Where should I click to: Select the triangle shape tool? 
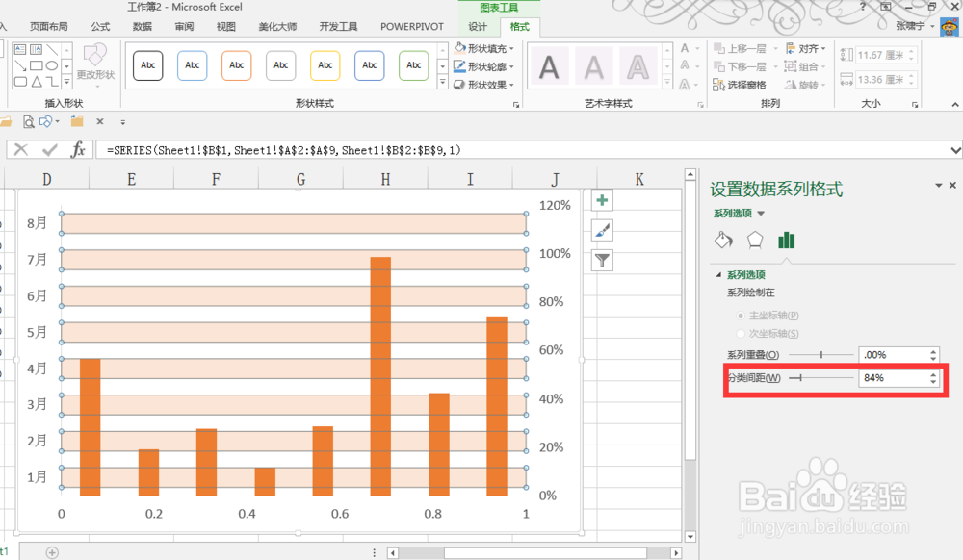point(37,81)
